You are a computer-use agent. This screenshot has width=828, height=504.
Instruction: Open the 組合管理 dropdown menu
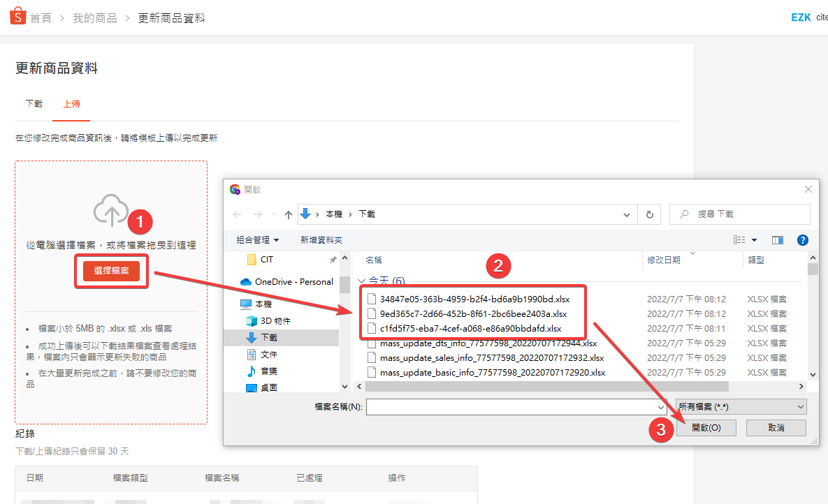(x=257, y=240)
